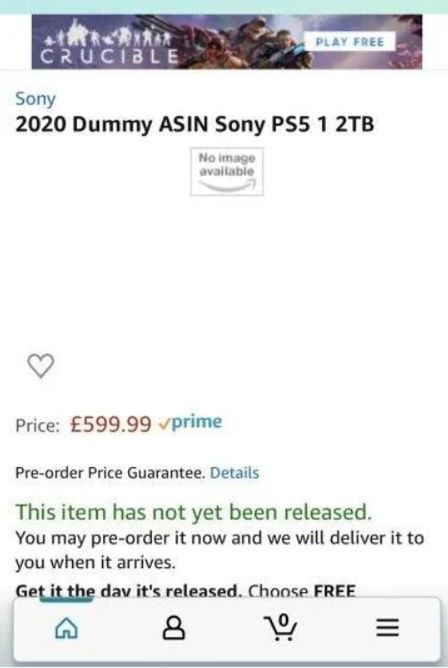Image resolution: width=448 pixels, height=668 pixels.
Task: Click the 'Get it the day it's released' text
Action: tap(129, 590)
